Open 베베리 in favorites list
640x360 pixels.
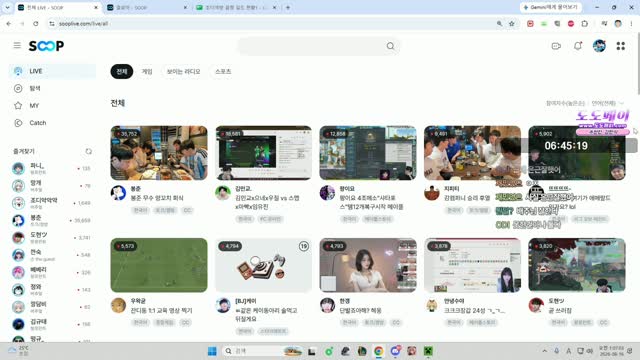point(52,272)
